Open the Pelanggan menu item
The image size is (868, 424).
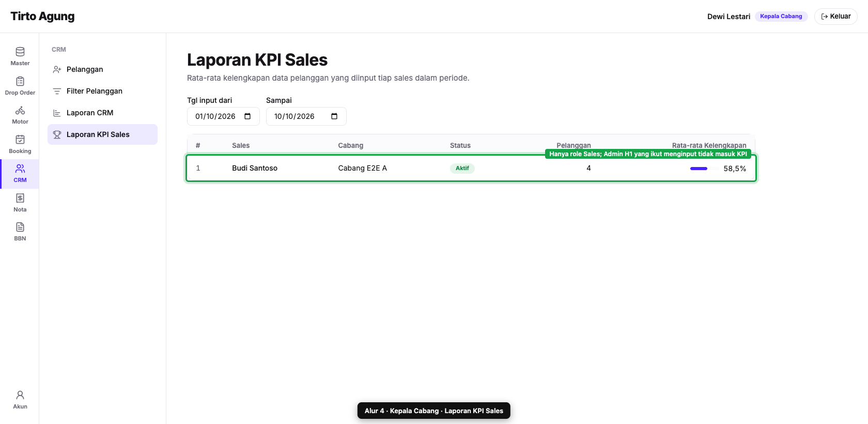[x=102, y=69]
